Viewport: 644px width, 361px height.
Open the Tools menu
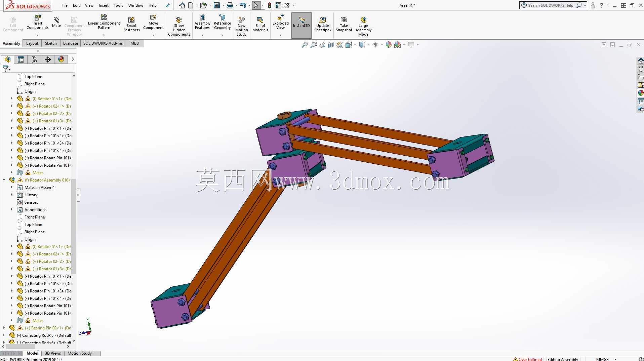[118, 5]
